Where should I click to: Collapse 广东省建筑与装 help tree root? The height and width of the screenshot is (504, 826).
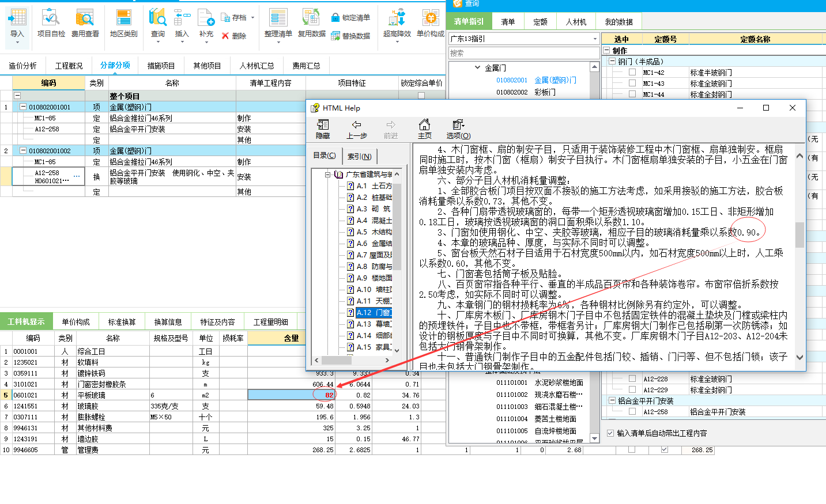tap(327, 174)
